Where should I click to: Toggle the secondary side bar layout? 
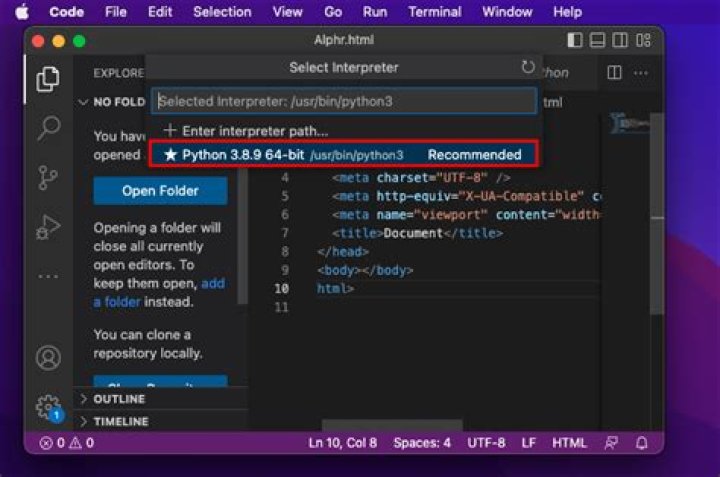point(620,41)
